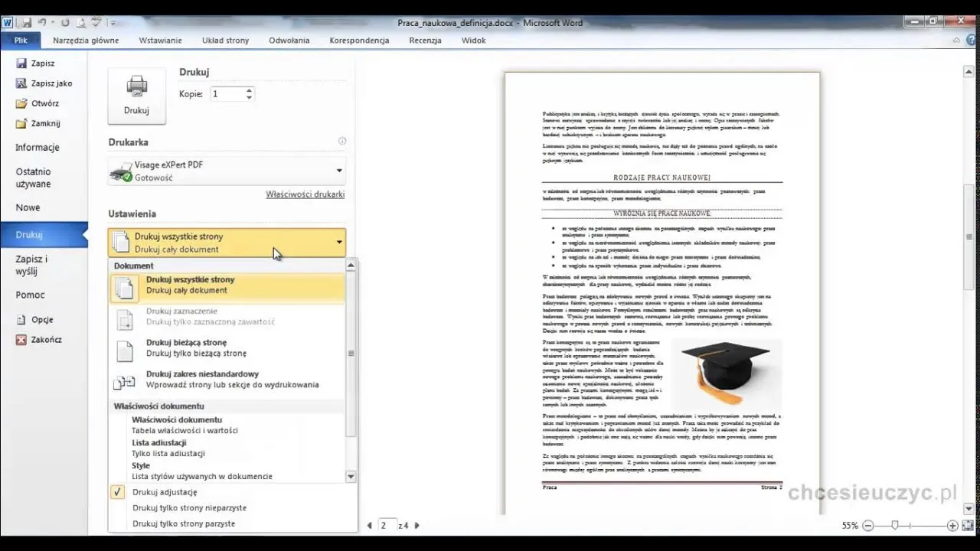980x551 pixels.
Task: Switch to Narzędzia główne tab
Action: point(86,41)
